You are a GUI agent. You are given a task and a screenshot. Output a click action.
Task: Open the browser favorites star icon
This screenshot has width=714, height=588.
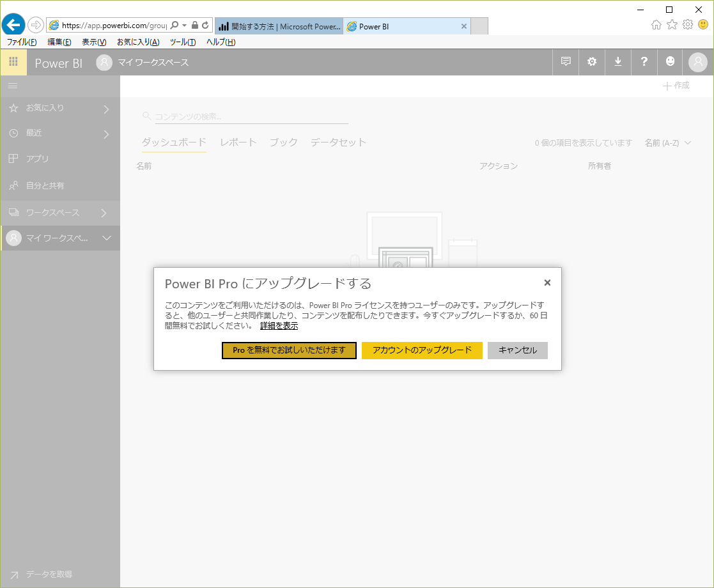click(672, 24)
